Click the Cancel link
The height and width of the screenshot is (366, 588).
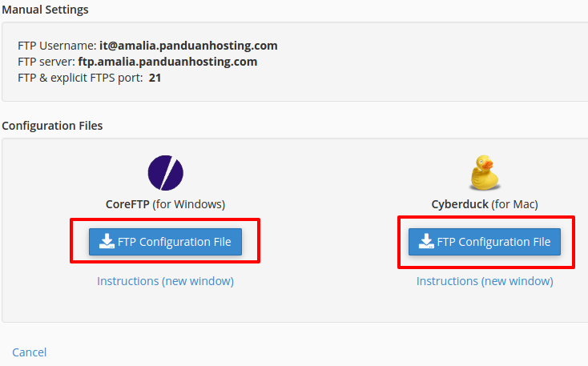pos(30,352)
